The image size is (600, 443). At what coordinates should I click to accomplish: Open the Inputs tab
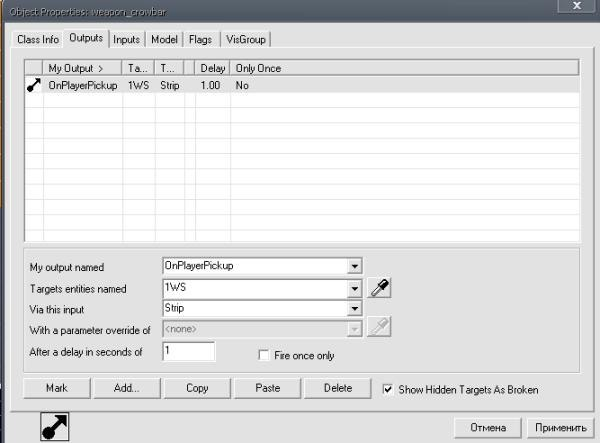pyautogui.click(x=126, y=39)
